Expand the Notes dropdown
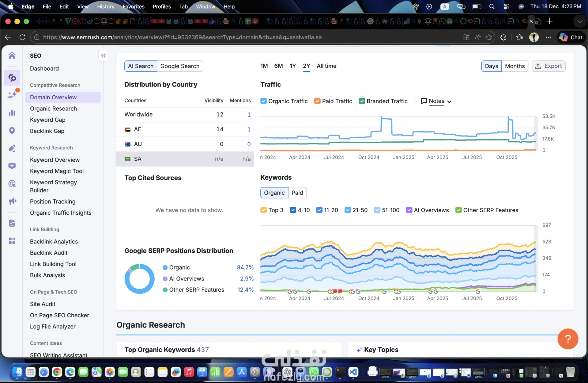Screen dimensions: 588x383 coord(436,101)
